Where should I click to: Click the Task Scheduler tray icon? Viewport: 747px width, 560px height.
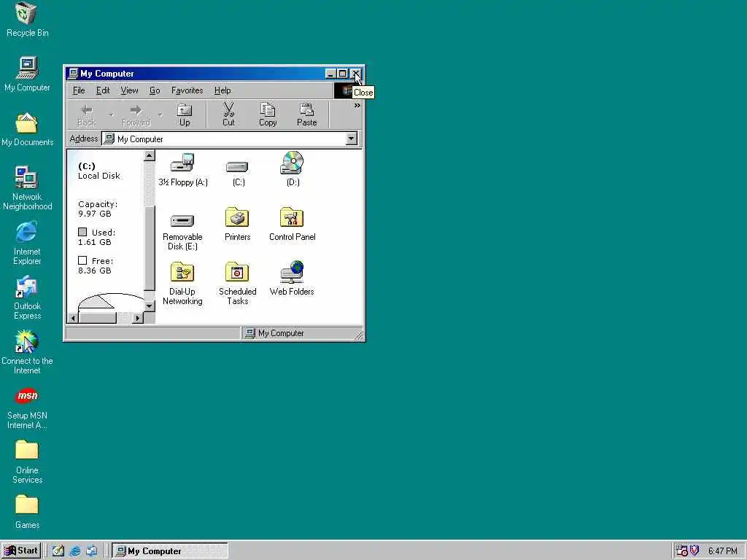point(682,551)
